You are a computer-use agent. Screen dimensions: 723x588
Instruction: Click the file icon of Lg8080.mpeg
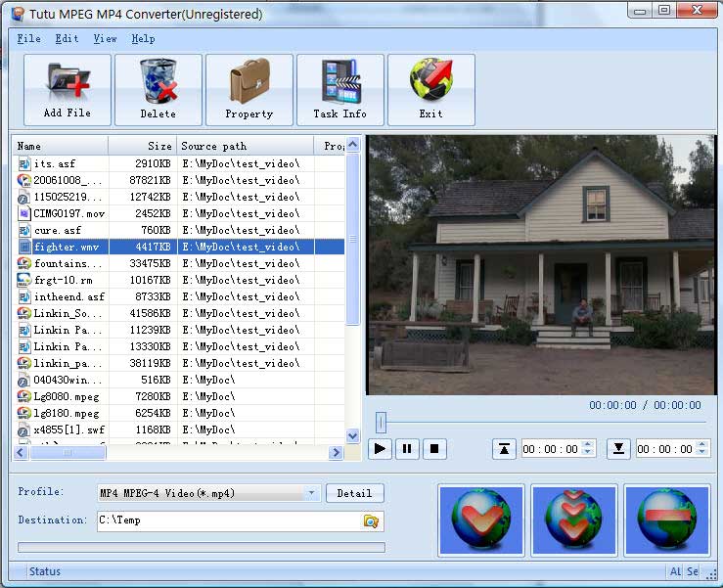click(x=24, y=396)
